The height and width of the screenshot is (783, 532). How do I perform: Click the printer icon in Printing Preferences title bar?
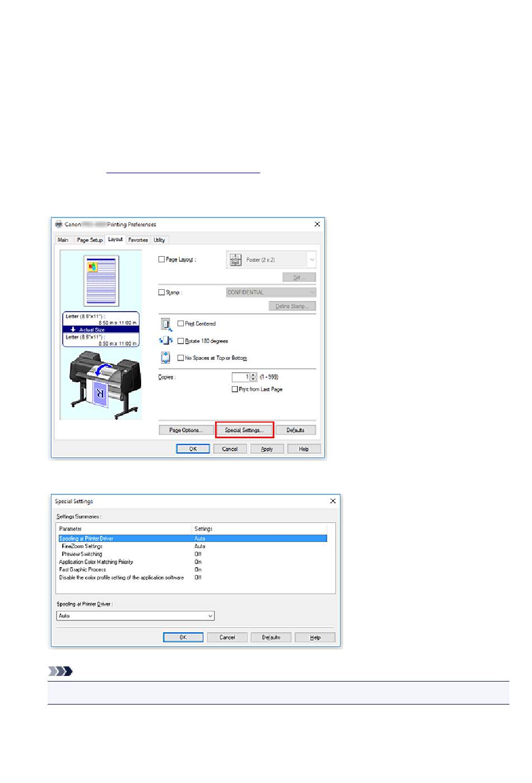59,224
